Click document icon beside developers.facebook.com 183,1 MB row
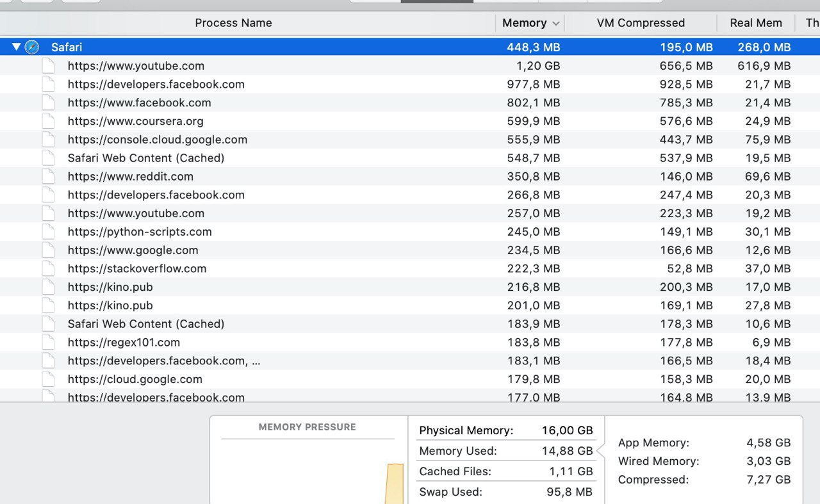The image size is (820, 504). (49, 361)
